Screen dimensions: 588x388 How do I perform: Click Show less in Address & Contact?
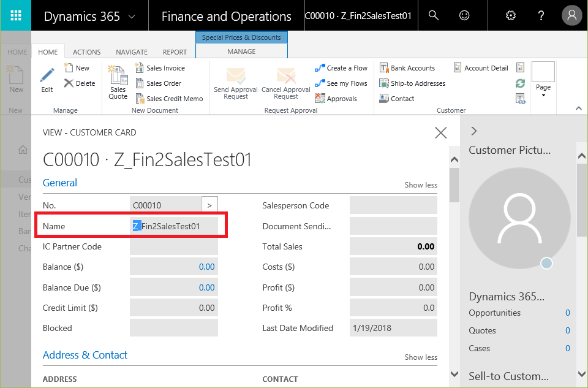[x=421, y=357]
